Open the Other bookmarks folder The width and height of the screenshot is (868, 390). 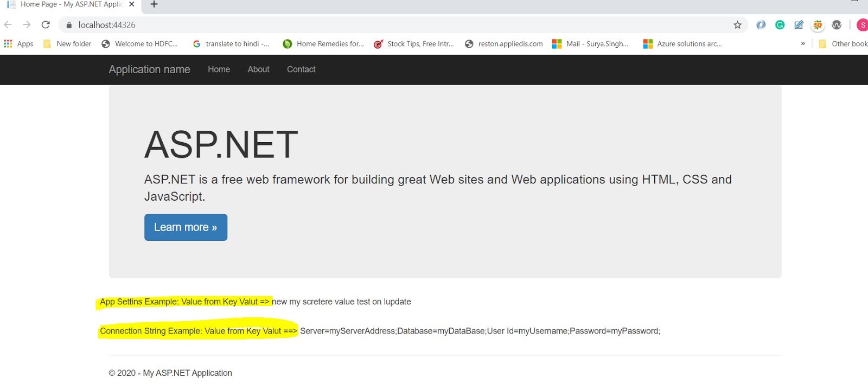click(843, 44)
